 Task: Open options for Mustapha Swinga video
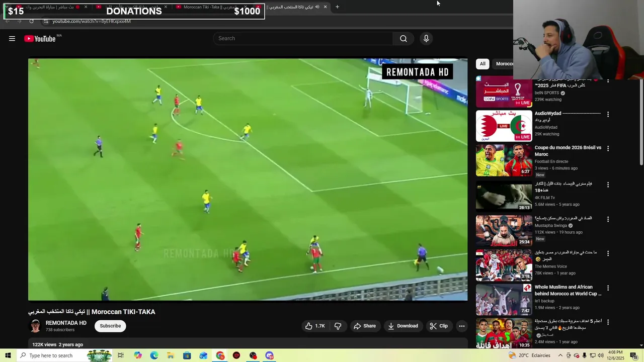608,219
